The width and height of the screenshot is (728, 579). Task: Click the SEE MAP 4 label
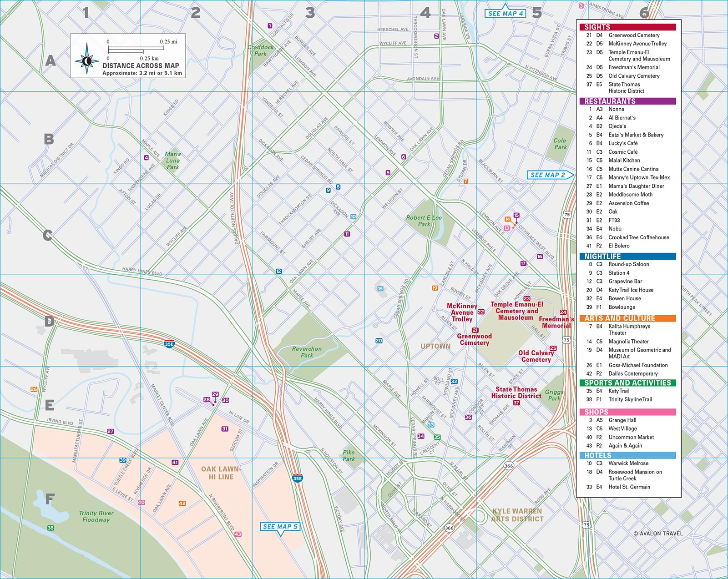coord(506,13)
